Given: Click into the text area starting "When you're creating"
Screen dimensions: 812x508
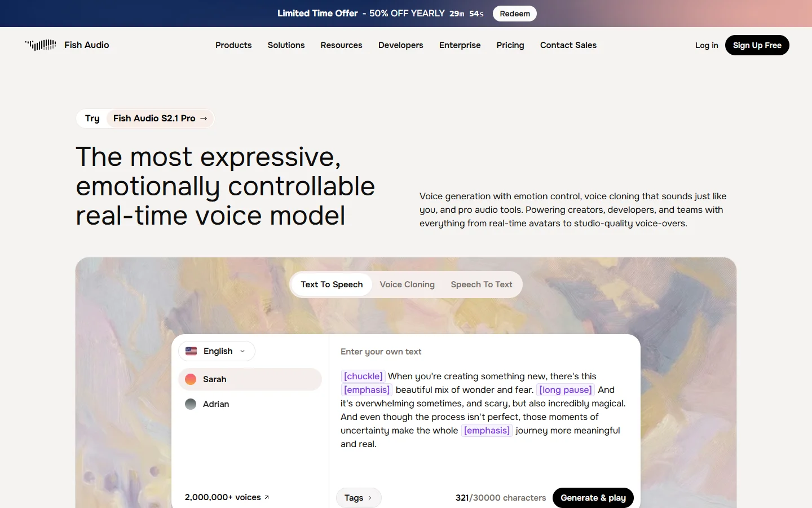Looking at the screenshot, I should [x=484, y=410].
